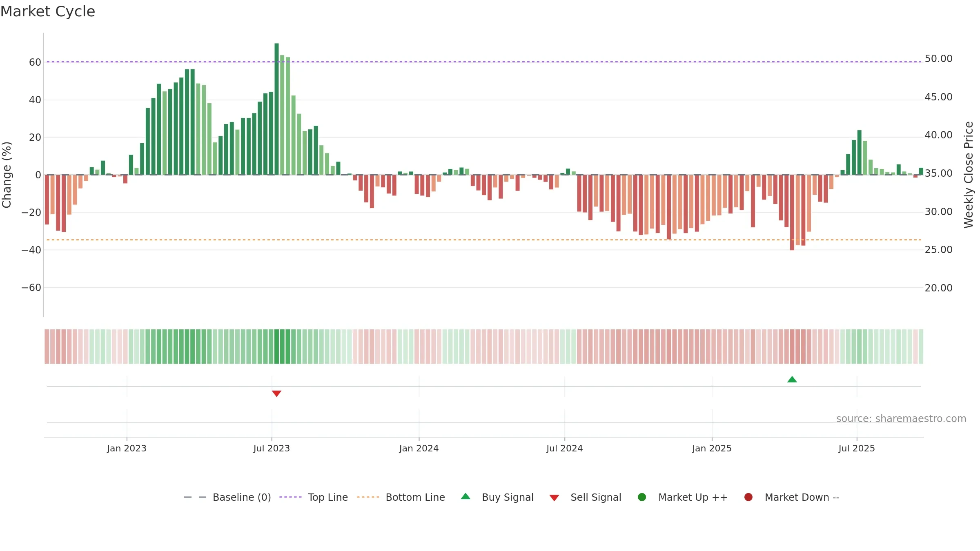The image size is (980, 551).
Task: Click the darkest green heat strip cell
Action: click(x=276, y=347)
